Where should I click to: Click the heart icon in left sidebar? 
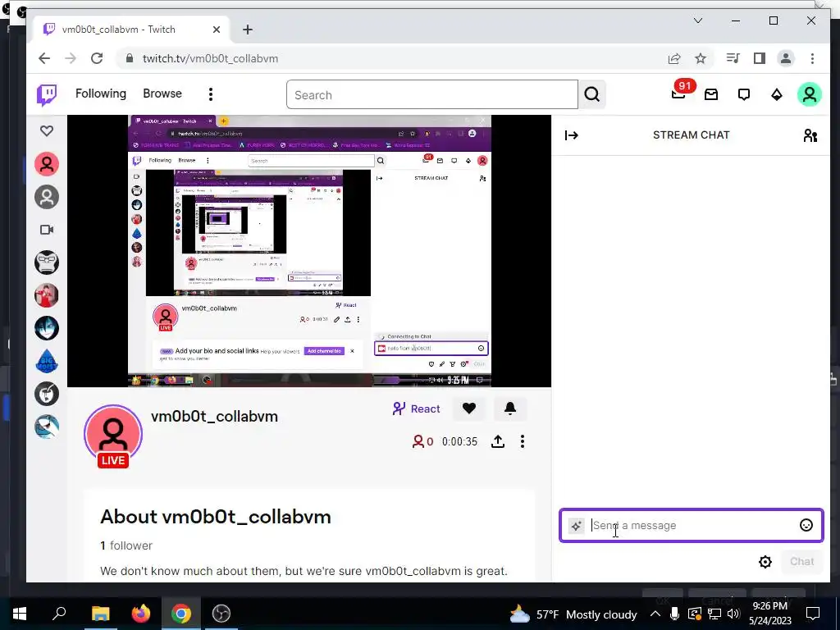tap(47, 130)
